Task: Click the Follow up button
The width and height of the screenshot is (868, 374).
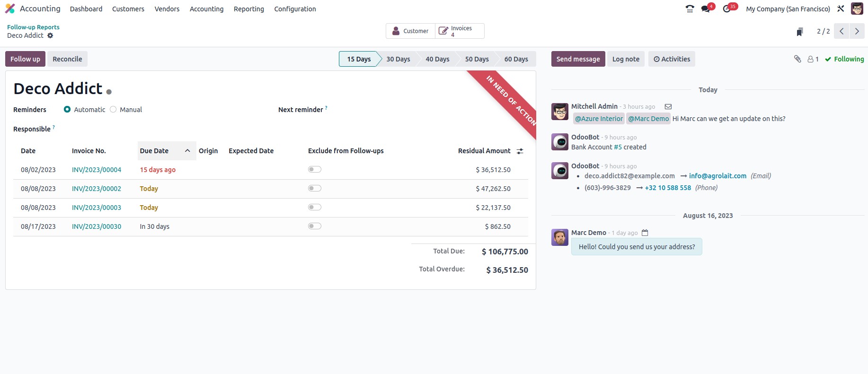Action: (x=26, y=59)
